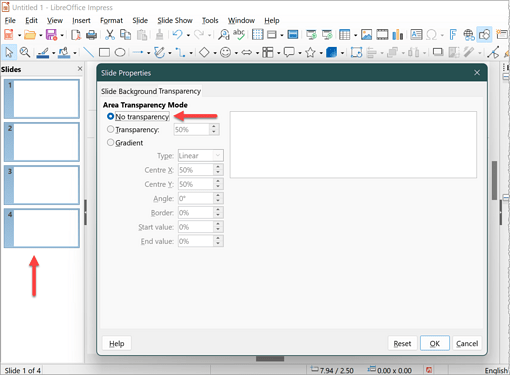Screen dimensions: 510x375
Task: Toggle the Display Grid icon
Action: 257,35
